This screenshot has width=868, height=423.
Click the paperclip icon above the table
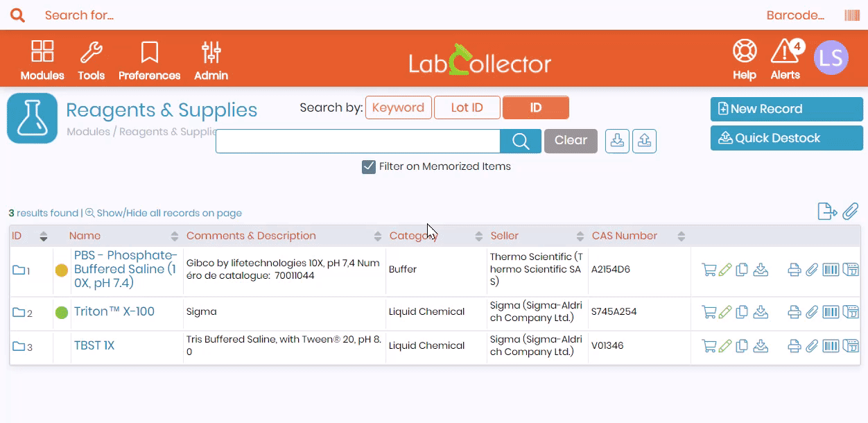851,211
